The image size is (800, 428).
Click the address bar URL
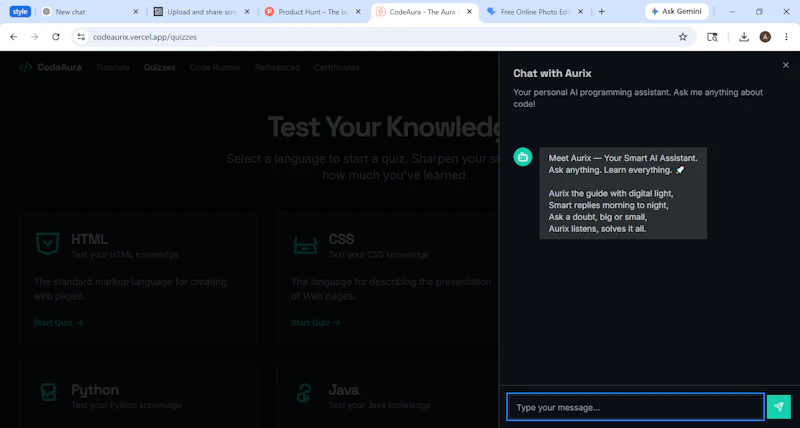pos(144,37)
